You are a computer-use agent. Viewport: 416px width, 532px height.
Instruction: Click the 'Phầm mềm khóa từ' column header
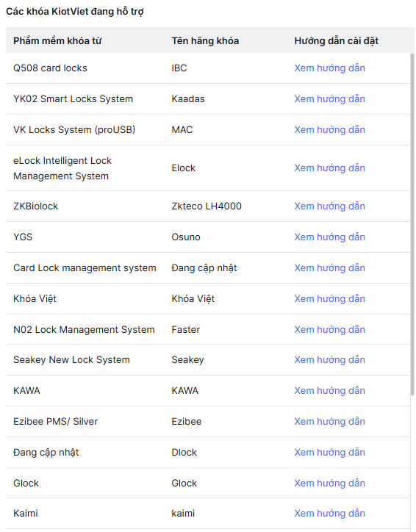tap(57, 41)
